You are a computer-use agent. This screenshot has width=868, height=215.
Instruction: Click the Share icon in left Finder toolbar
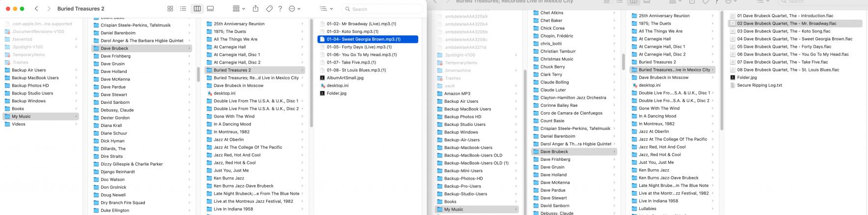pos(256,9)
